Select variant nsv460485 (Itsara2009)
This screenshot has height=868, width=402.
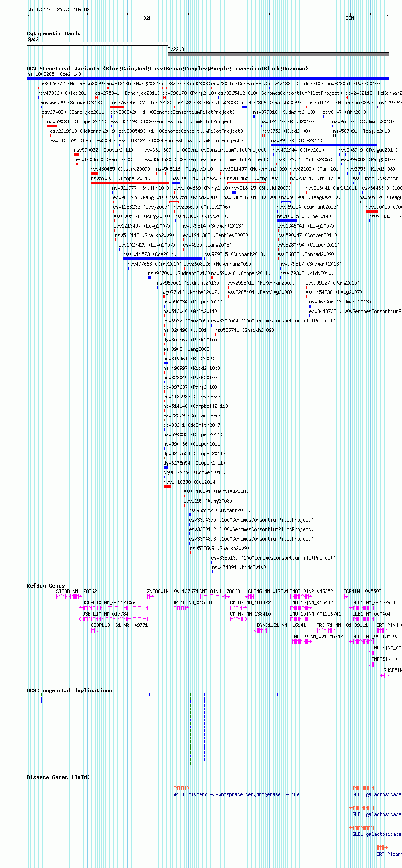pyautogui.click(x=120, y=169)
